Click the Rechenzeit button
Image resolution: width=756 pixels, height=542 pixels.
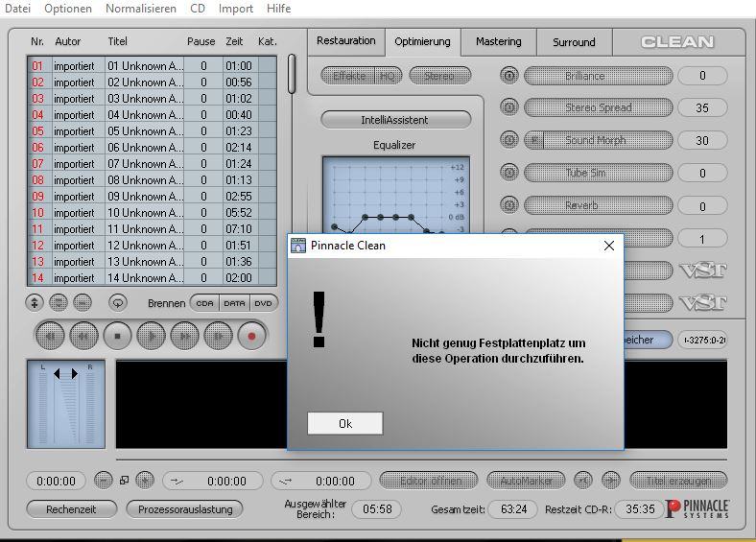tap(71, 509)
